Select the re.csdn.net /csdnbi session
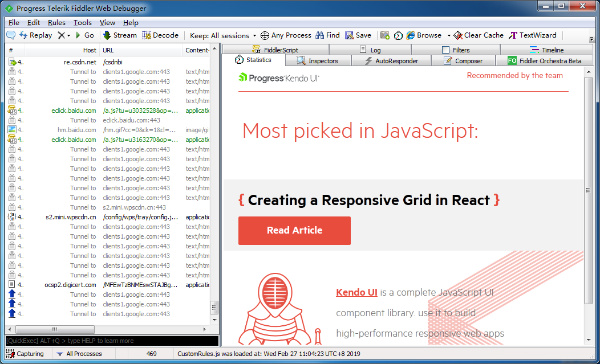Image resolution: width=600 pixels, height=364 pixels. click(108, 62)
